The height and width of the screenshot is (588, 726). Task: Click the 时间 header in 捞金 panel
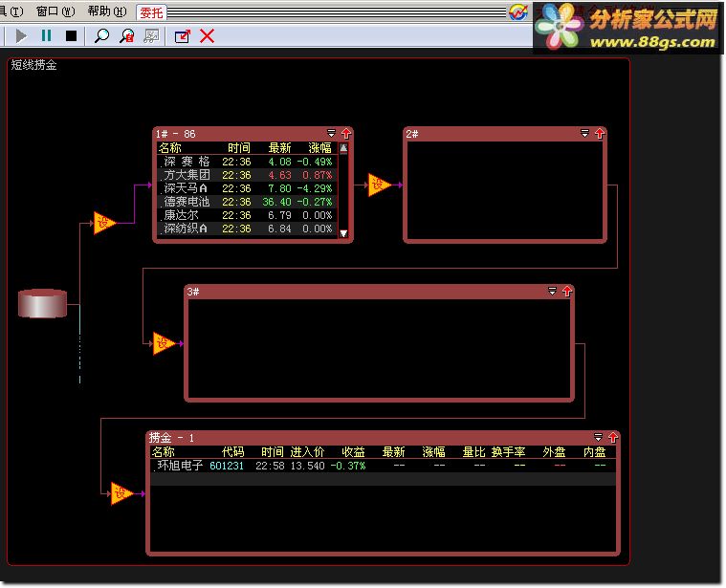[273, 452]
